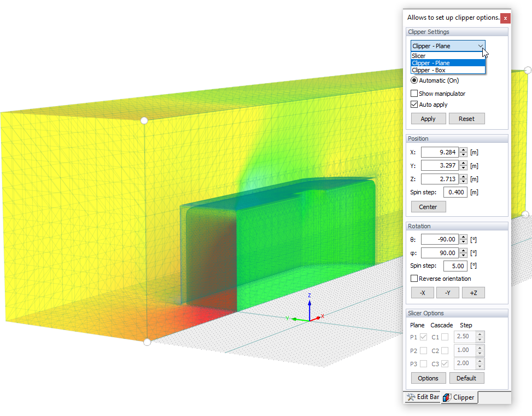Click the Z position input field
The height and width of the screenshot is (416, 532).
click(440, 179)
